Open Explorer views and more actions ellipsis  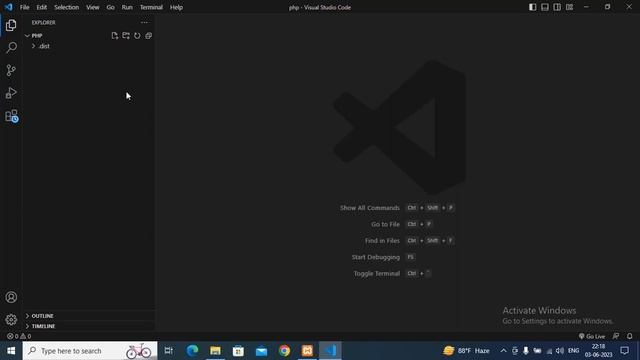tap(144, 22)
